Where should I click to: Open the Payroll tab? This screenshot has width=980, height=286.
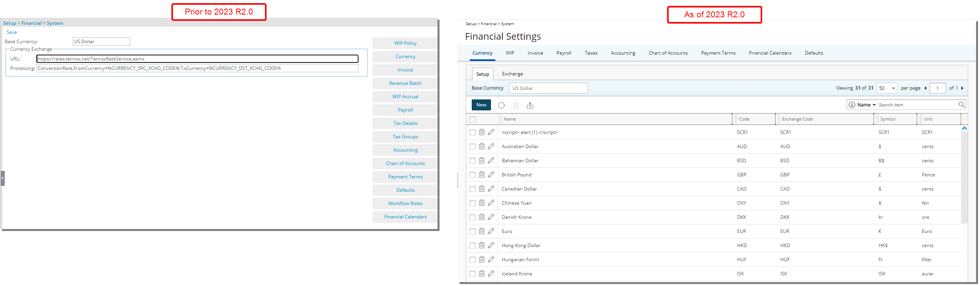click(564, 53)
